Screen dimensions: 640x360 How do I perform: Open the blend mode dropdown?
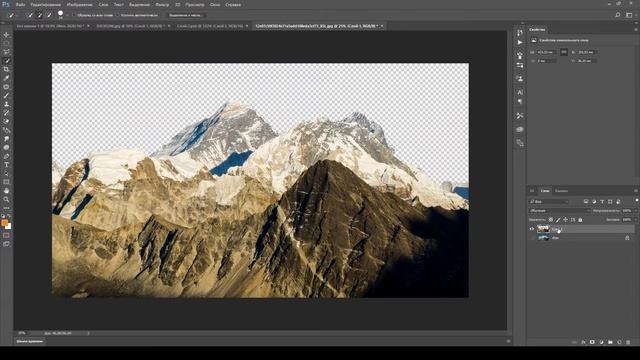tap(560, 211)
